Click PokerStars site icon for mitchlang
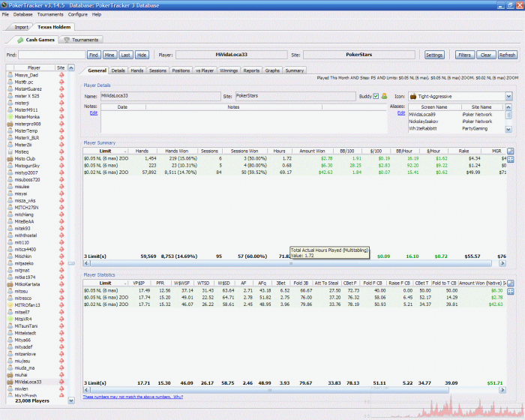 (61, 214)
